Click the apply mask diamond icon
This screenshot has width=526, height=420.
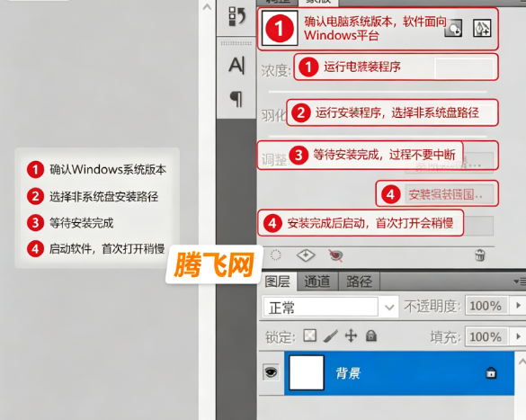click(x=306, y=255)
